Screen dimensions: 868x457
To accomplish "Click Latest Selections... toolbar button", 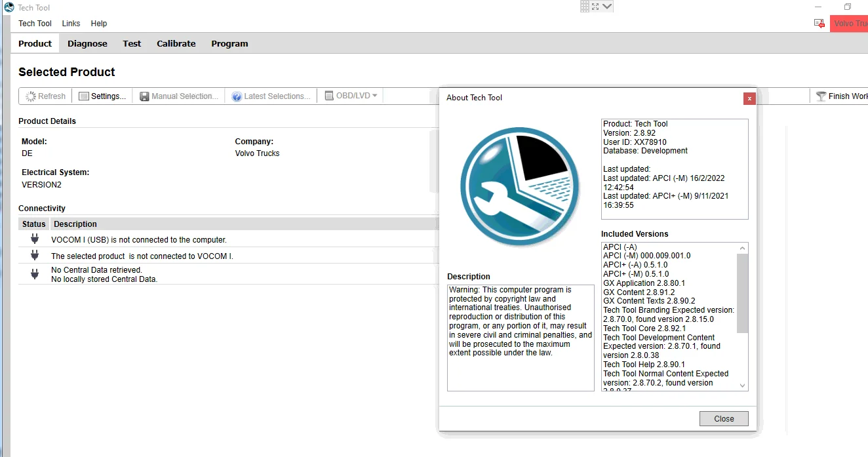I will pos(271,96).
